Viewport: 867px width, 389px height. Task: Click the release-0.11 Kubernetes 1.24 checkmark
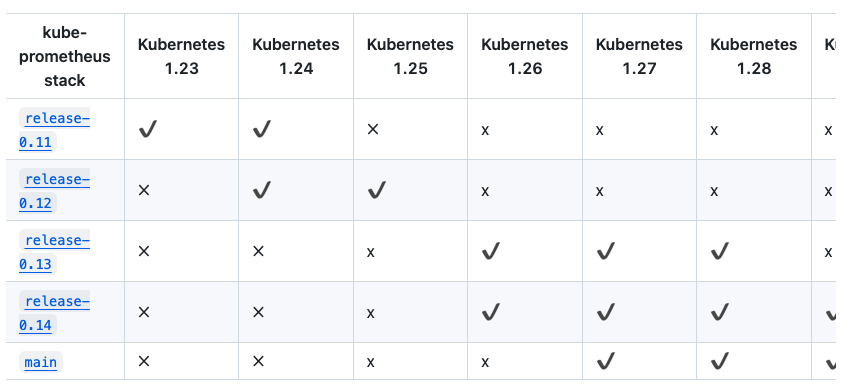(x=262, y=129)
